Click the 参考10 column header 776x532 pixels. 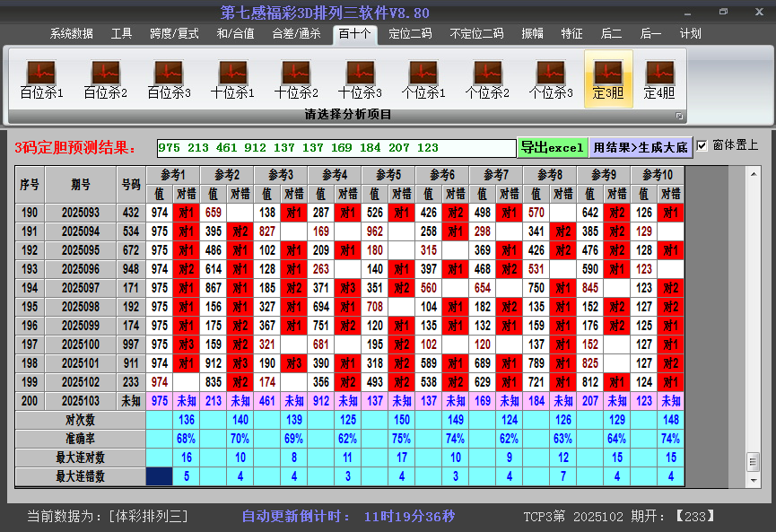point(658,175)
